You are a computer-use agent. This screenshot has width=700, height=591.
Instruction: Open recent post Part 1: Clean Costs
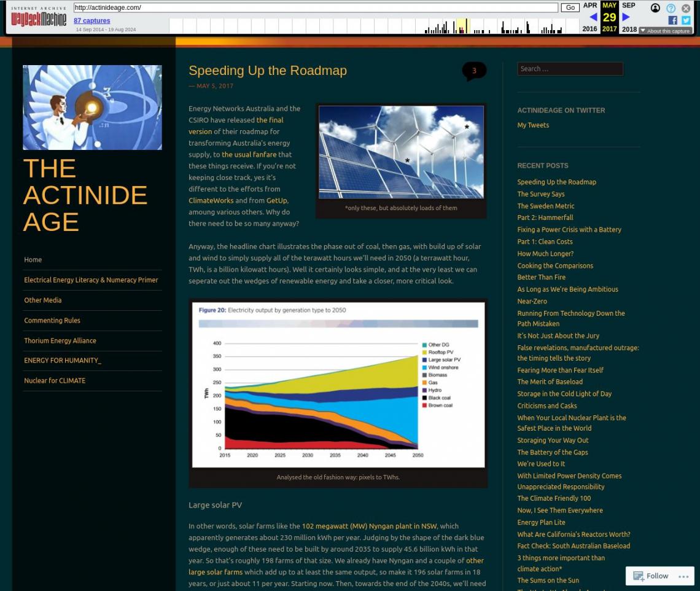(545, 241)
